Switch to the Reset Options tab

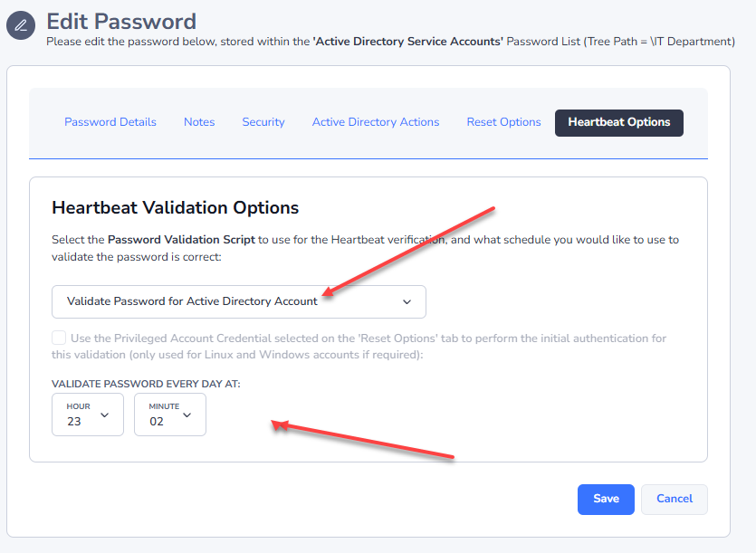pos(503,122)
